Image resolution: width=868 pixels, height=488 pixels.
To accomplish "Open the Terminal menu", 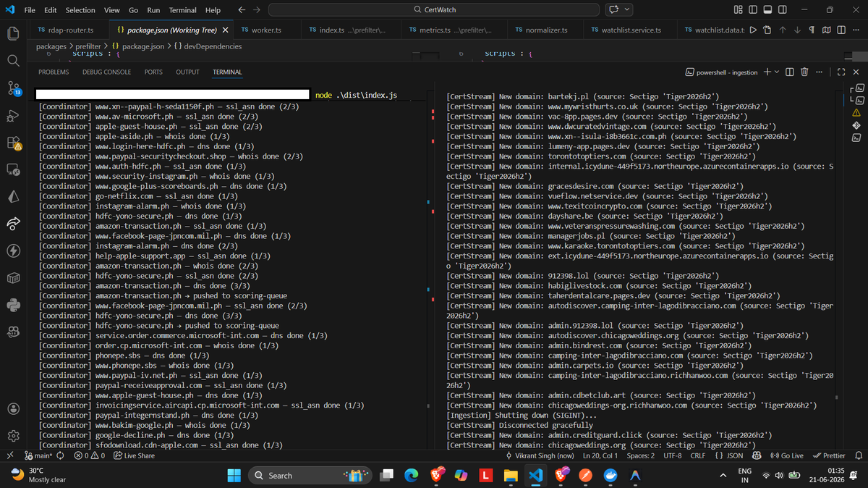I will click(183, 10).
